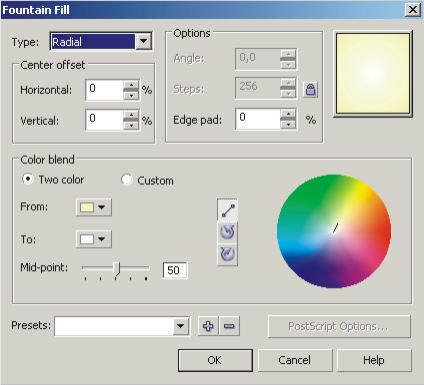Select the direct color path icon
Screen dimensions: 424x385
click(x=227, y=210)
